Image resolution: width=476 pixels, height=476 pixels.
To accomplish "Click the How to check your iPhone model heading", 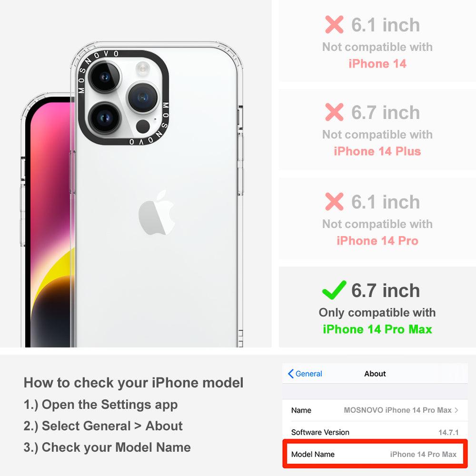I will [134, 383].
